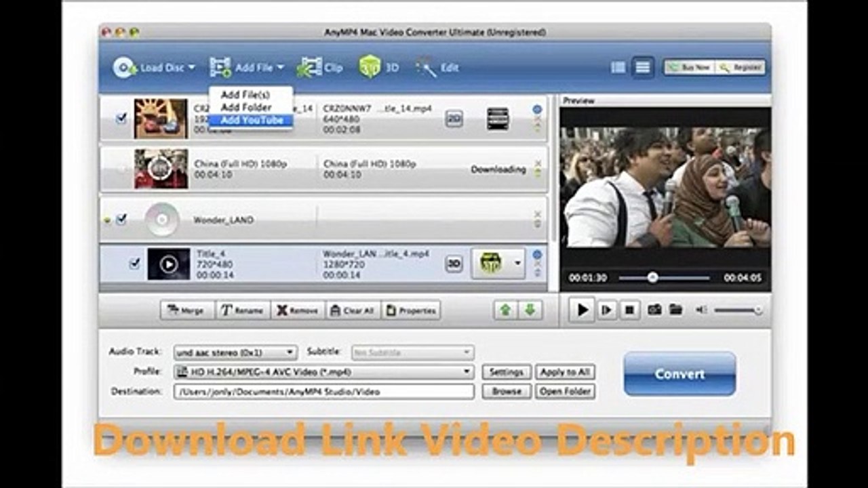Select Add File(s) from the menu

(x=245, y=95)
